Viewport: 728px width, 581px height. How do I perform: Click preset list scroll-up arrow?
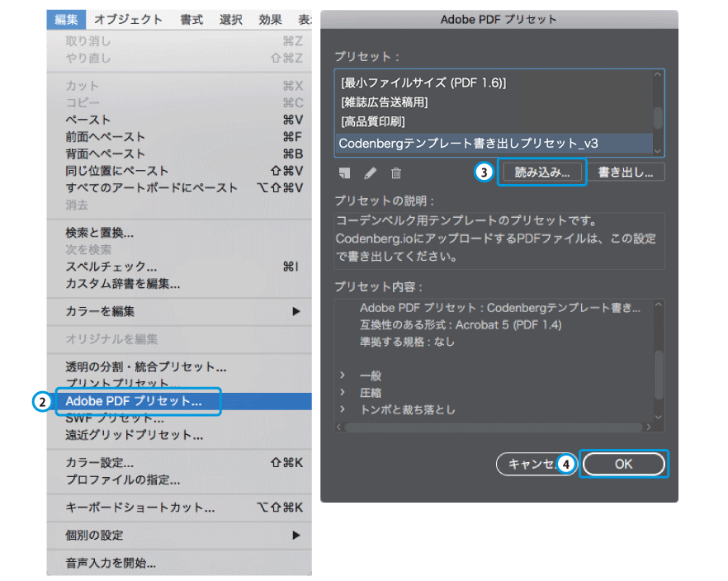pyautogui.click(x=658, y=75)
